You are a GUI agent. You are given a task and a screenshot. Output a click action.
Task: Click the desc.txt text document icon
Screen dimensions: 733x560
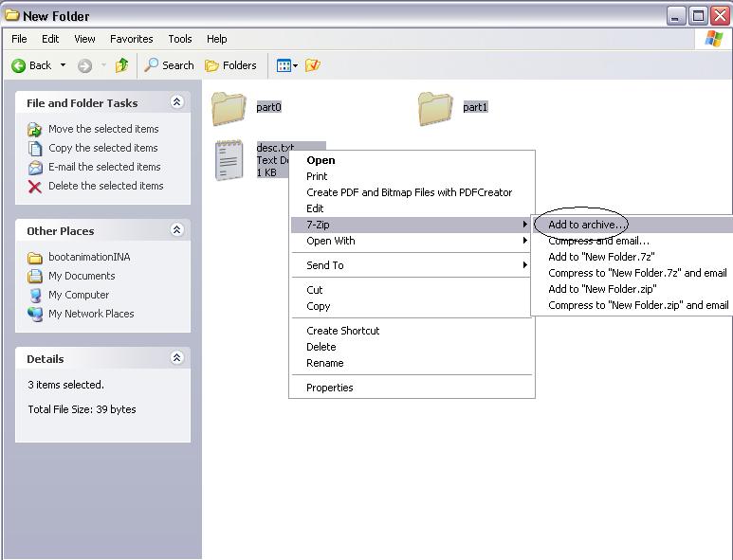coord(229,160)
